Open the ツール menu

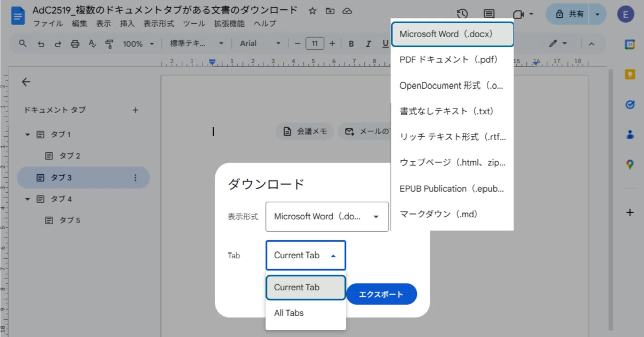click(194, 24)
